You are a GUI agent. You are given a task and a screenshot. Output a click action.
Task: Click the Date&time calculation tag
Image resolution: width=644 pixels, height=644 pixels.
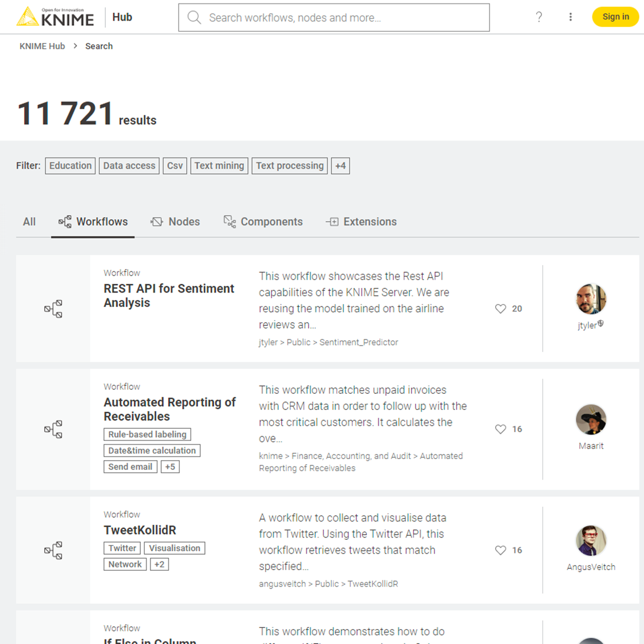pyautogui.click(x=152, y=451)
